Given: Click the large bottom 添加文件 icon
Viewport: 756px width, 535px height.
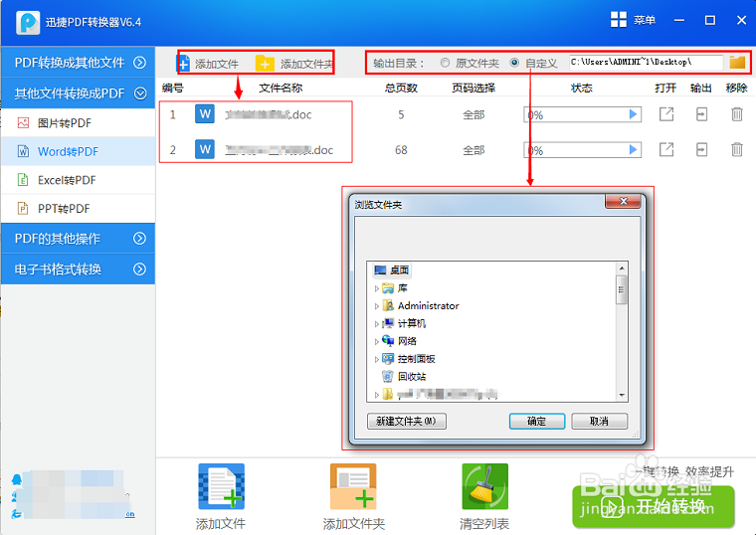Looking at the screenshot, I should [x=221, y=486].
